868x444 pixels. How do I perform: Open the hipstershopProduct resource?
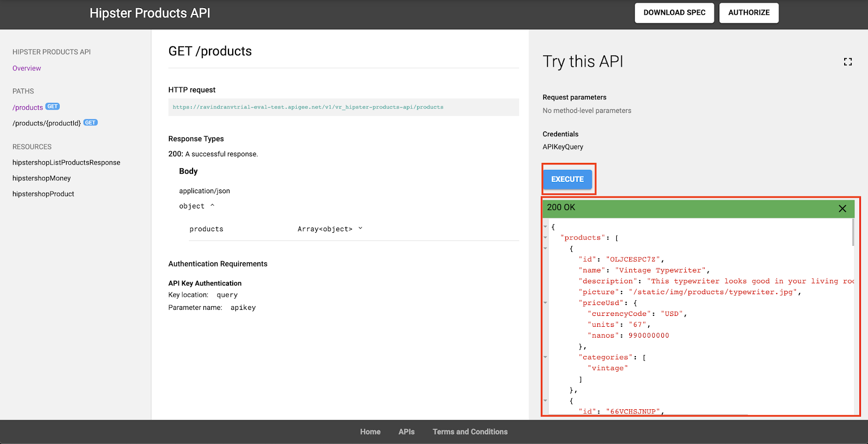(x=43, y=194)
